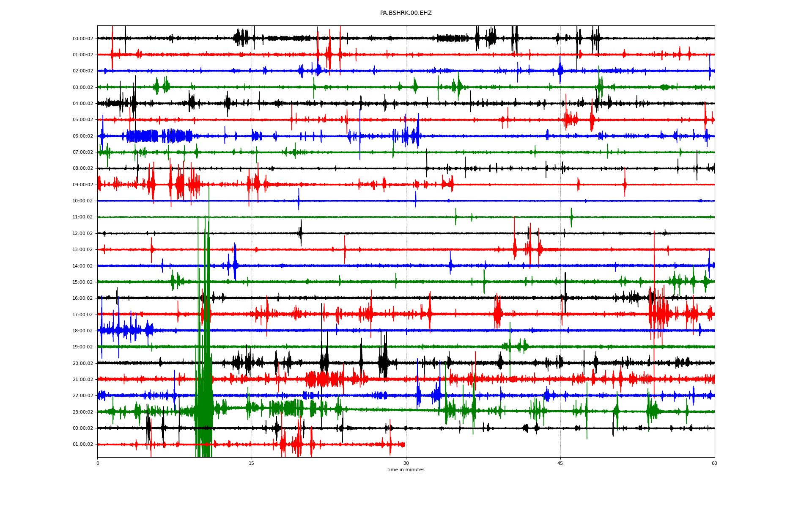Click the 0 minute x-axis tick label
The image size is (812, 508).
coord(98,464)
